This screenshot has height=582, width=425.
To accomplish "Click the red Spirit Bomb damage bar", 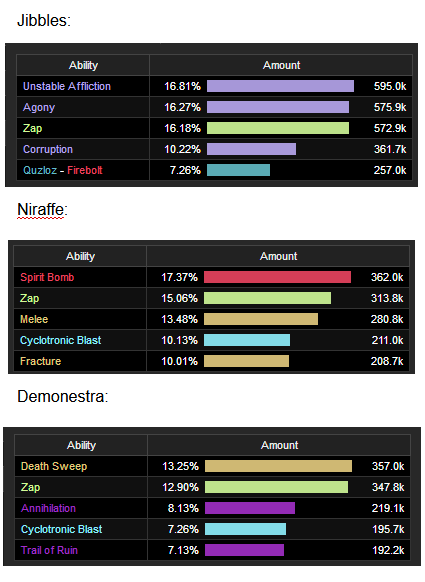I will click(277, 277).
